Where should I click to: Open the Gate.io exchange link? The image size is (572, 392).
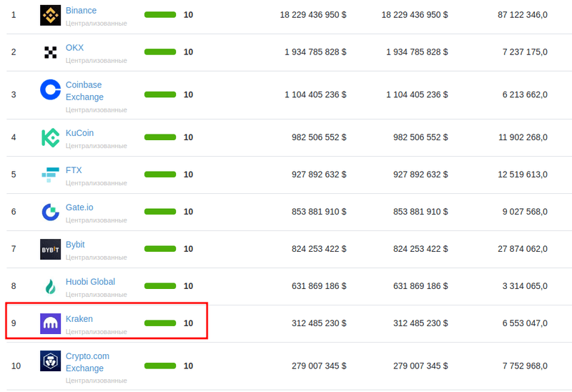click(x=79, y=207)
